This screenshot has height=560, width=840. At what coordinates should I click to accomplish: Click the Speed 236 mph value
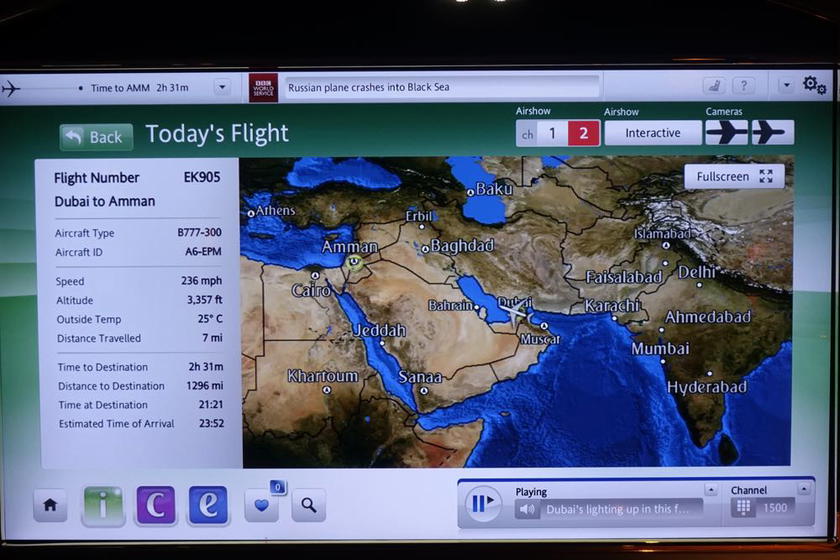point(201,281)
